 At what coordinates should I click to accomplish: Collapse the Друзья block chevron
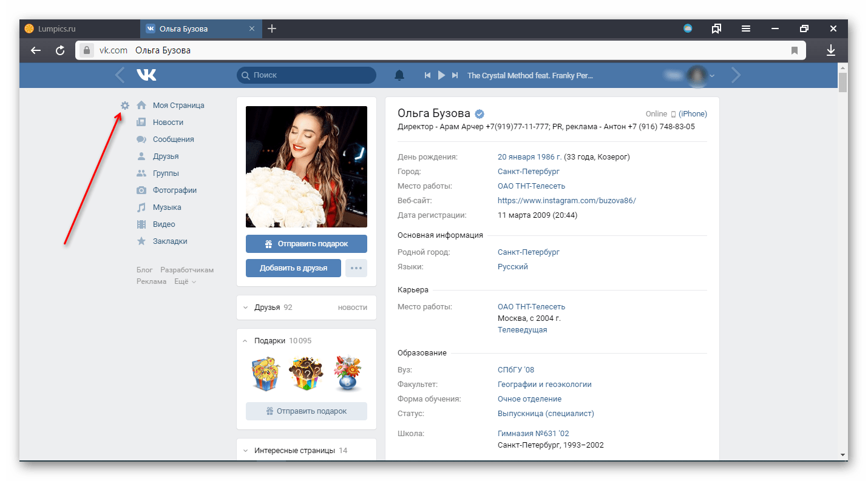[245, 308]
